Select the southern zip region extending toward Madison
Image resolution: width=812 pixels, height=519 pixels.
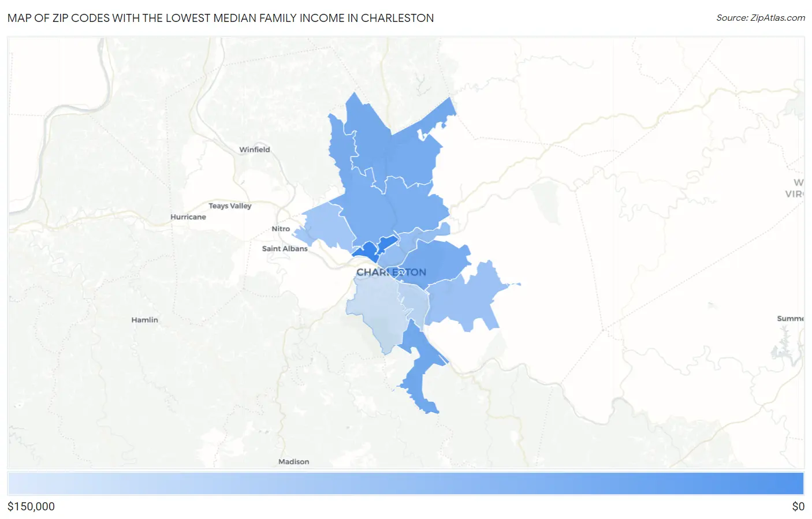pos(420,369)
